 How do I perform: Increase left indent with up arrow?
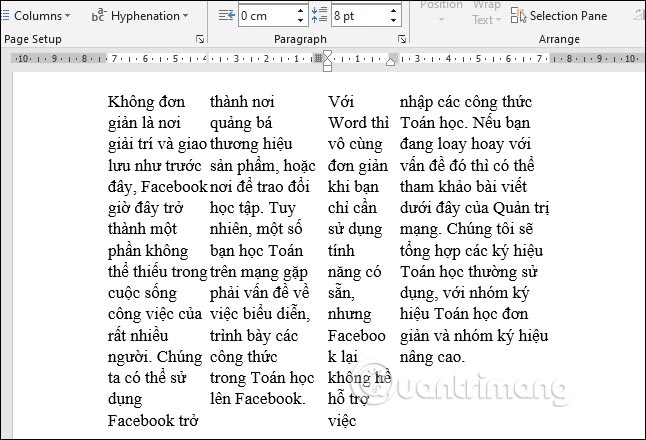coord(301,11)
